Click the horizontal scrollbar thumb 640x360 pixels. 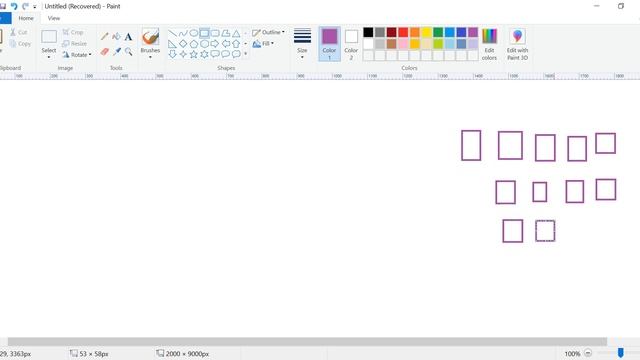coord(307,342)
